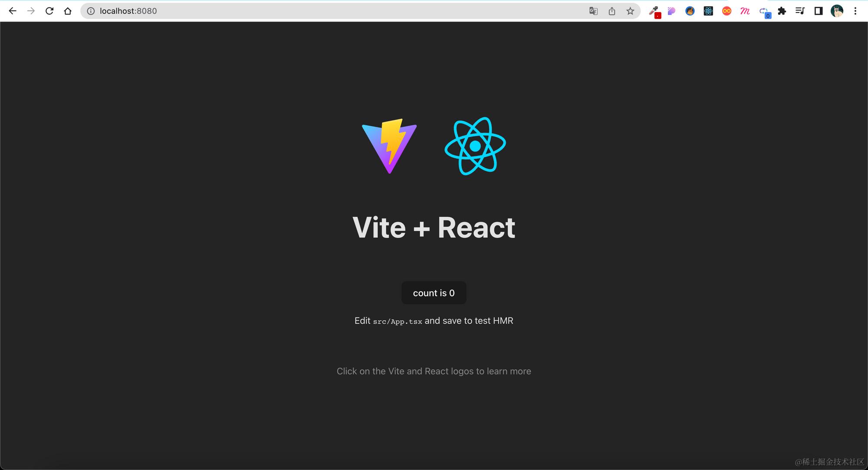
Task: Bookmark this tab with the star
Action: pyautogui.click(x=630, y=11)
